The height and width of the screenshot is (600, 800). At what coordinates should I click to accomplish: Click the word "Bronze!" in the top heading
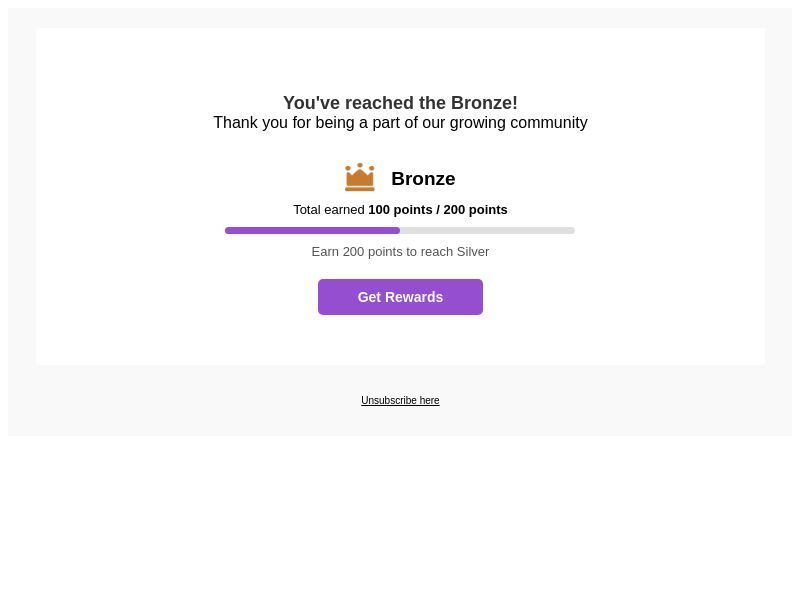coord(484,103)
